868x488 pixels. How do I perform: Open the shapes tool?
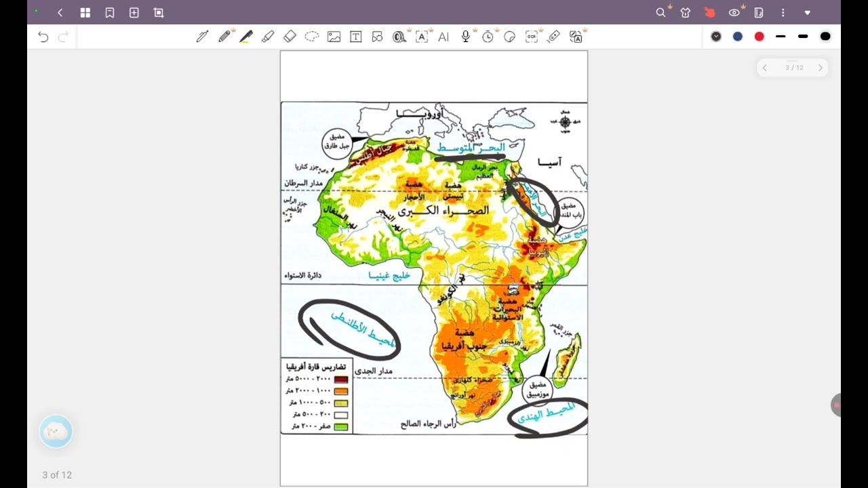[x=378, y=37]
